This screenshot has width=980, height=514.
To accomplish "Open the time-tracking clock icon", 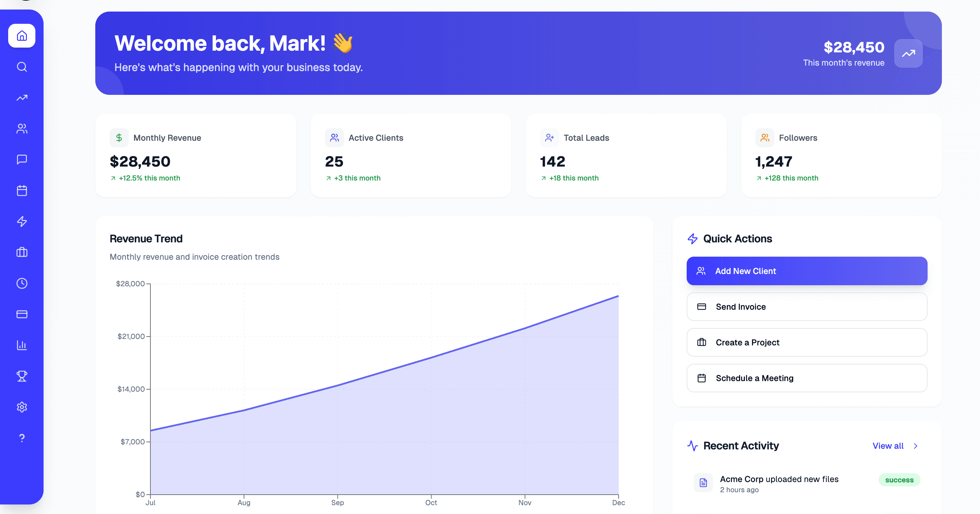I will point(22,283).
